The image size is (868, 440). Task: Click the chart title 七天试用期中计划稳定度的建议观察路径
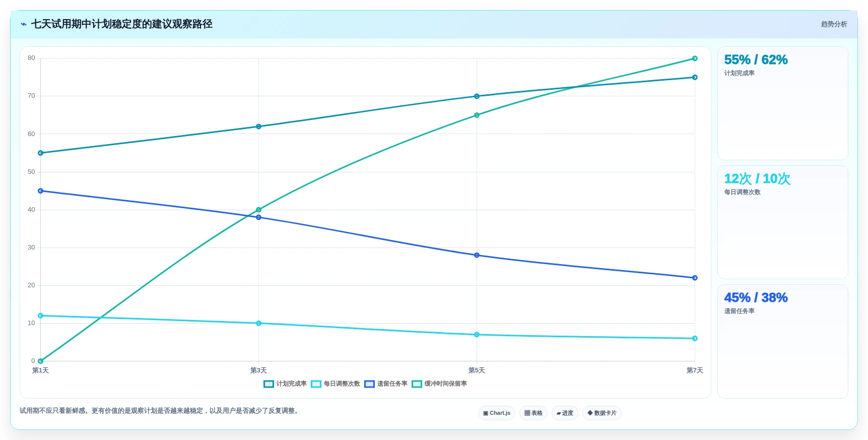[122, 24]
